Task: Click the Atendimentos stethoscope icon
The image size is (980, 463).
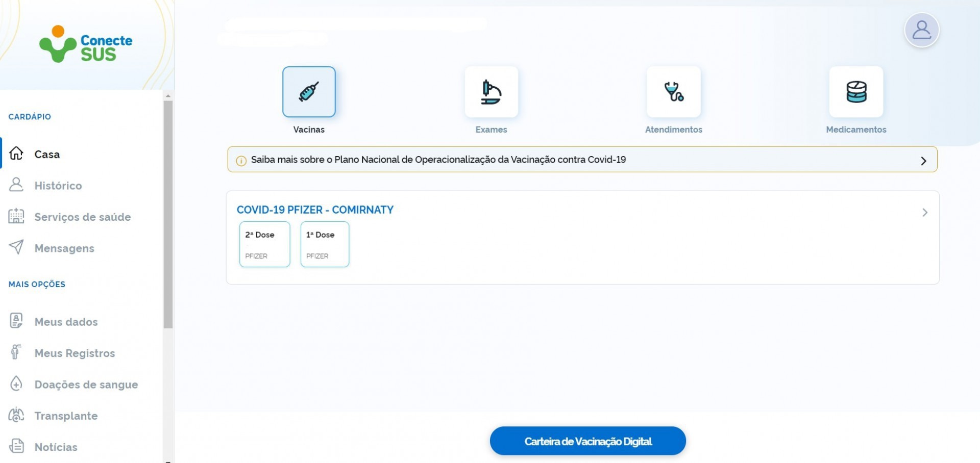Action: (674, 92)
